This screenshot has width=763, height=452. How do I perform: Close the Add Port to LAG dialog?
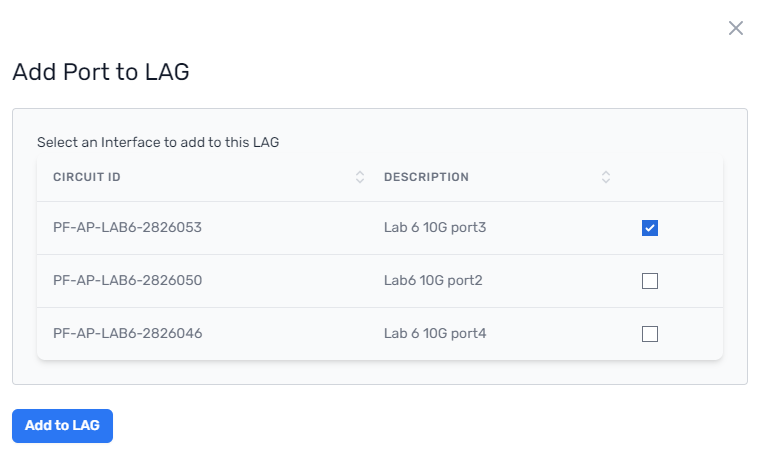735,28
